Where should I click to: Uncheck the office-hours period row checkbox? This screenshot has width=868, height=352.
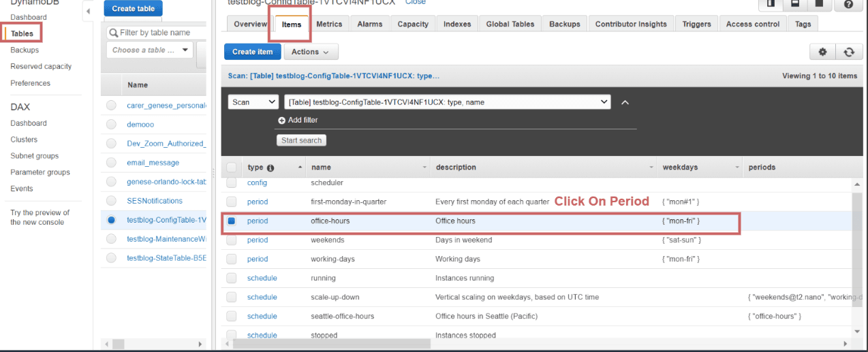click(232, 221)
